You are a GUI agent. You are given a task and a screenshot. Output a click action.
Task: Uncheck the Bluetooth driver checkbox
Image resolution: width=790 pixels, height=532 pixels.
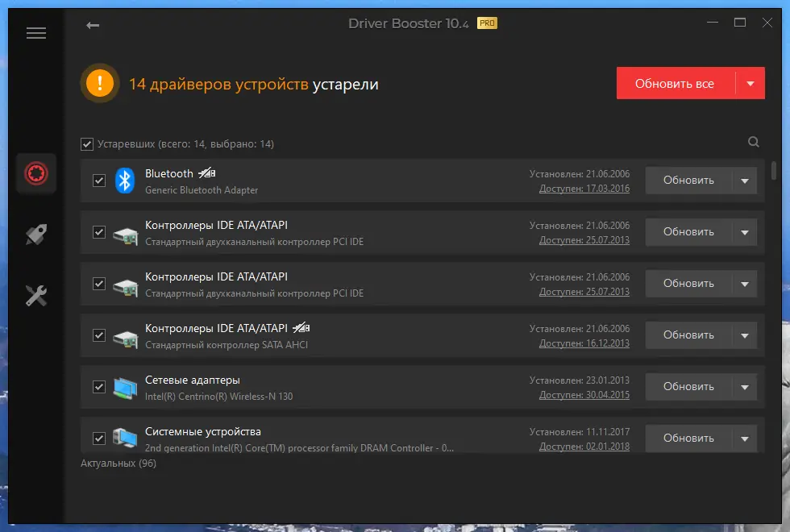[x=99, y=181]
